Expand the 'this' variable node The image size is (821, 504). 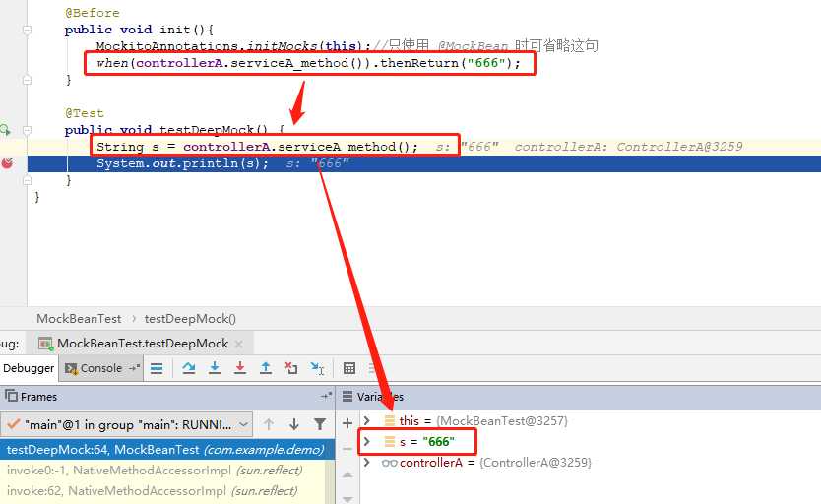(x=366, y=420)
